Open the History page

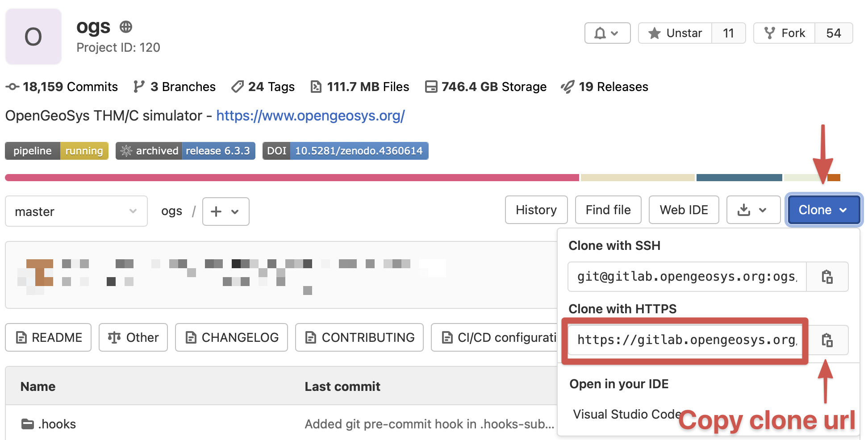click(536, 210)
